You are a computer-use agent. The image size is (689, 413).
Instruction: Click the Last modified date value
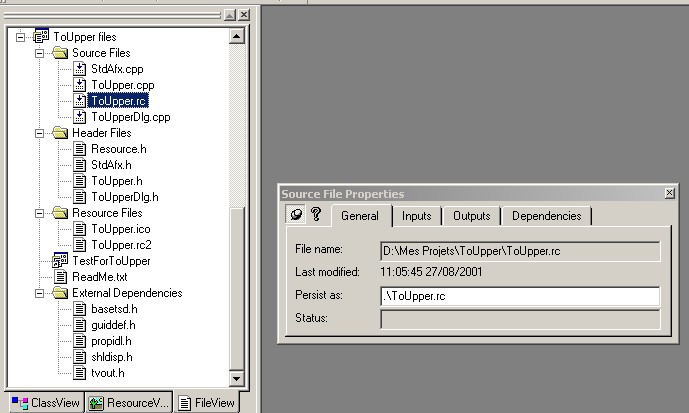point(431,272)
